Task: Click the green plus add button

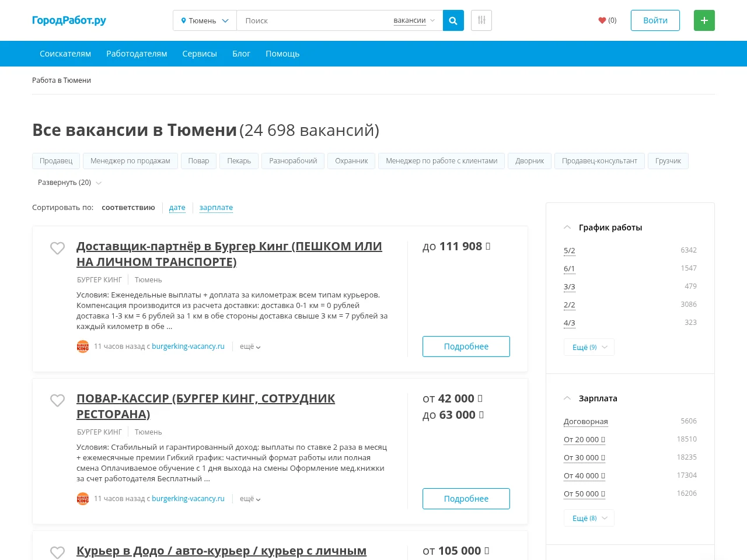Action: click(x=704, y=20)
